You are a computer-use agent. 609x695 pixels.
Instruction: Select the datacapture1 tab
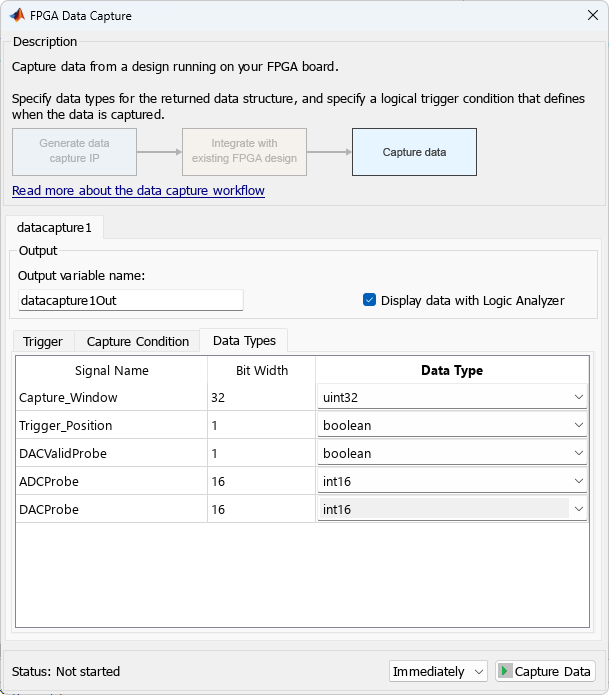(x=55, y=228)
